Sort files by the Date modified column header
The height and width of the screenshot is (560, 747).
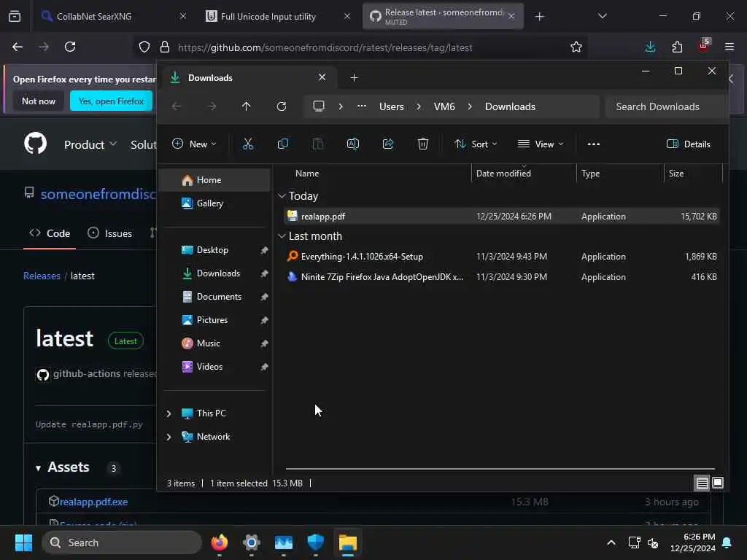point(524,174)
